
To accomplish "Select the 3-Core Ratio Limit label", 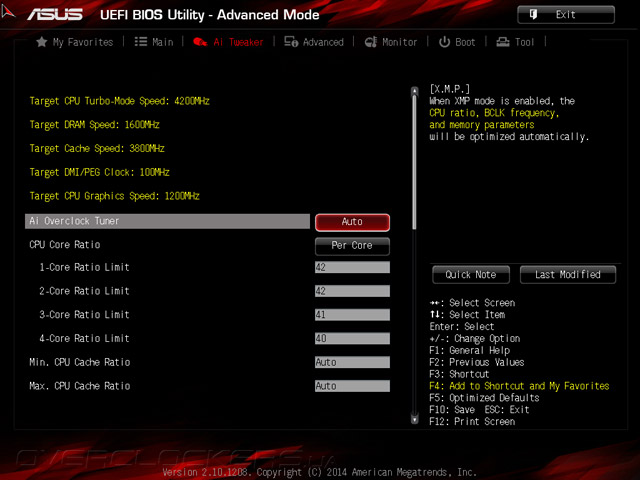I will tap(84, 315).
